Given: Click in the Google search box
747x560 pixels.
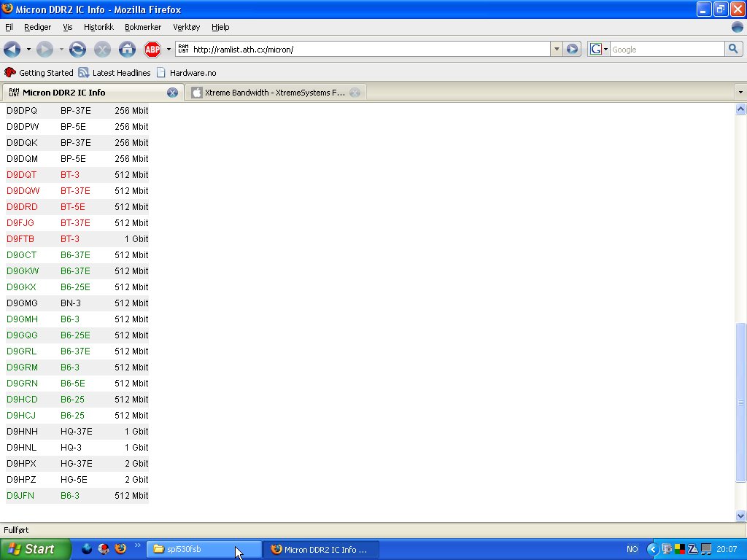Looking at the screenshot, I should coord(667,49).
